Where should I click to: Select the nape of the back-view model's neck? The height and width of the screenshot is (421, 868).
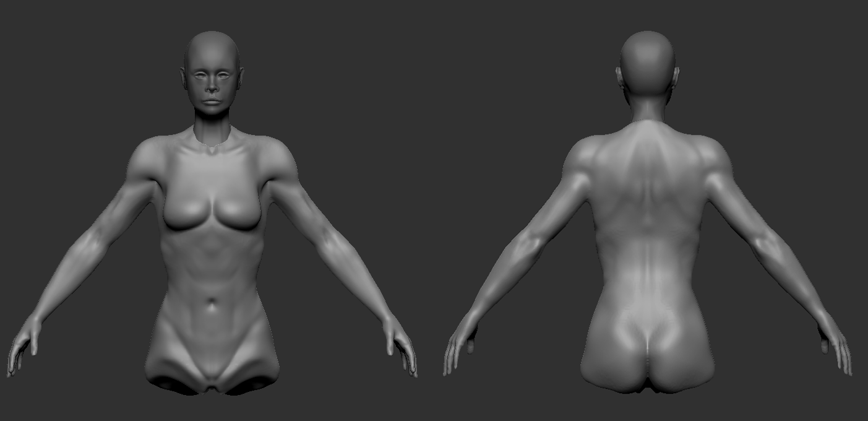(x=647, y=111)
